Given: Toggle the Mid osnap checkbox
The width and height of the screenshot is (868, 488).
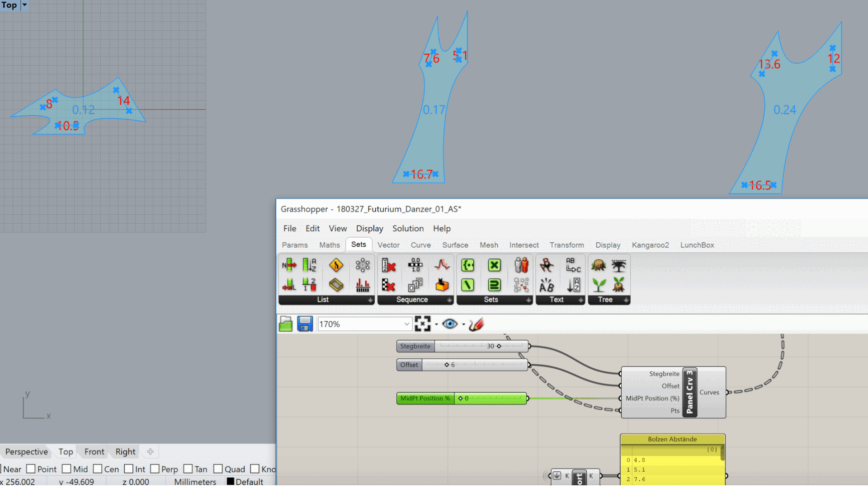Looking at the screenshot, I should coord(66,469).
